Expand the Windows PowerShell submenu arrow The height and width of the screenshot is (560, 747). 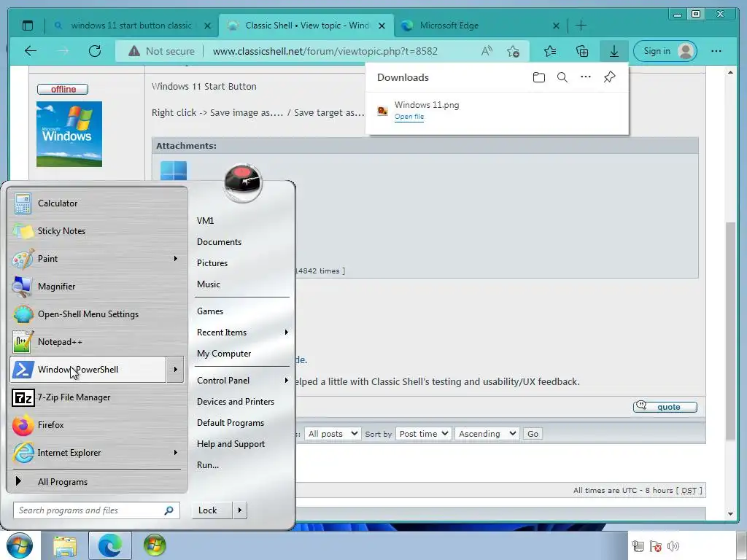click(175, 370)
